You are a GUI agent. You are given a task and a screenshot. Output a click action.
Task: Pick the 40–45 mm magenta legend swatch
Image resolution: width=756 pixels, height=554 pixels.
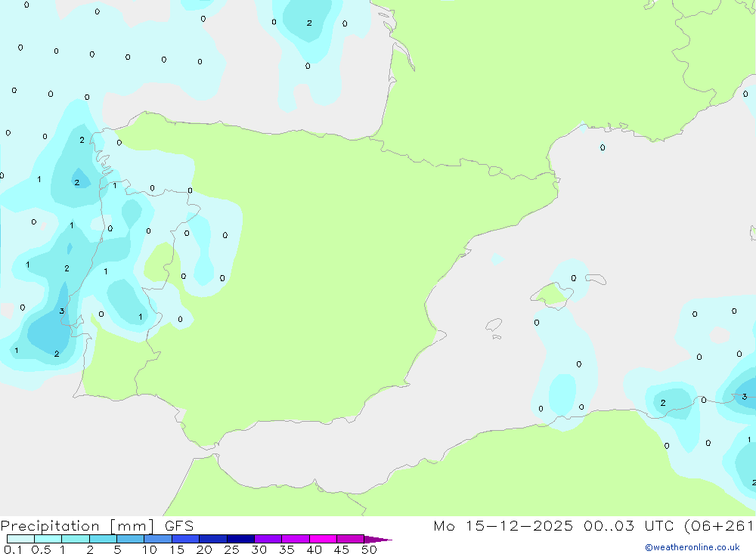323,539
